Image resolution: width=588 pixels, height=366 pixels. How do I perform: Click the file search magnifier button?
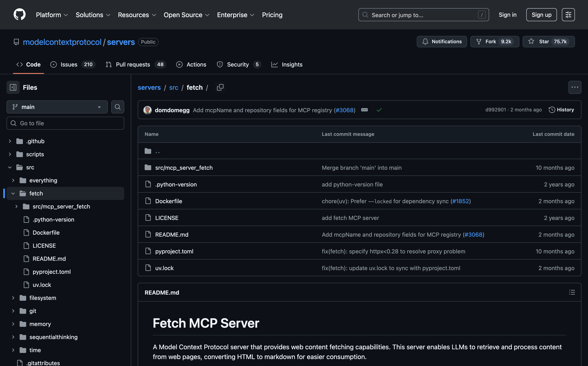coord(117,107)
